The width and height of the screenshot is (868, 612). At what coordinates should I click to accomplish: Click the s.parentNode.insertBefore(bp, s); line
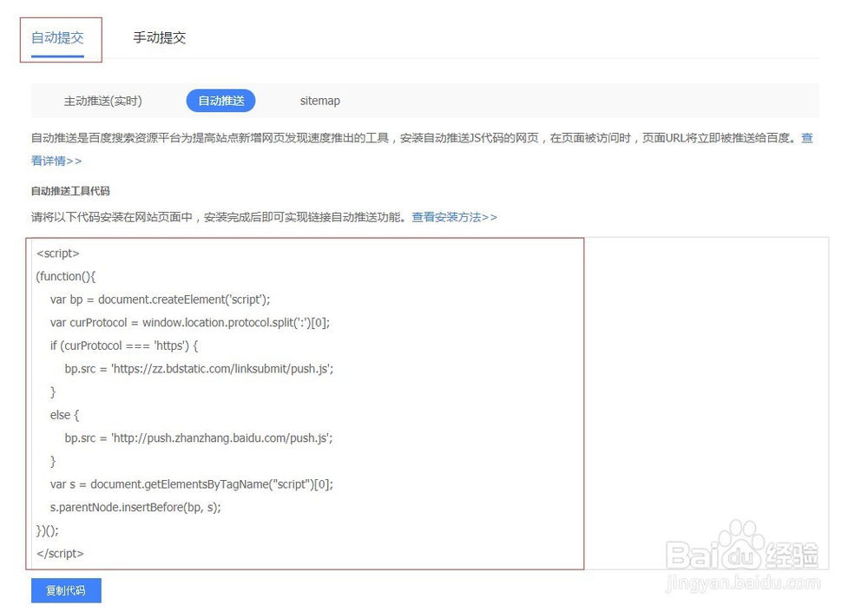click(135, 507)
